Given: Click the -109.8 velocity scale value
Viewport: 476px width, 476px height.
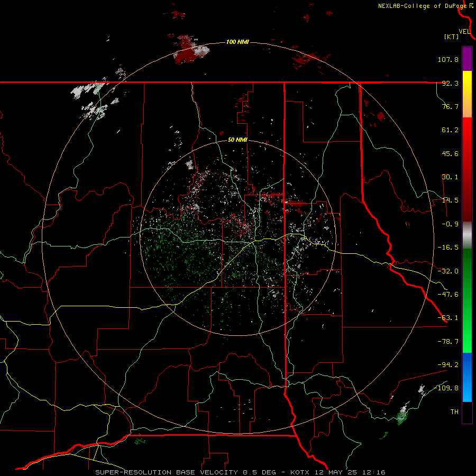Looking at the screenshot, I should (x=446, y=388).
